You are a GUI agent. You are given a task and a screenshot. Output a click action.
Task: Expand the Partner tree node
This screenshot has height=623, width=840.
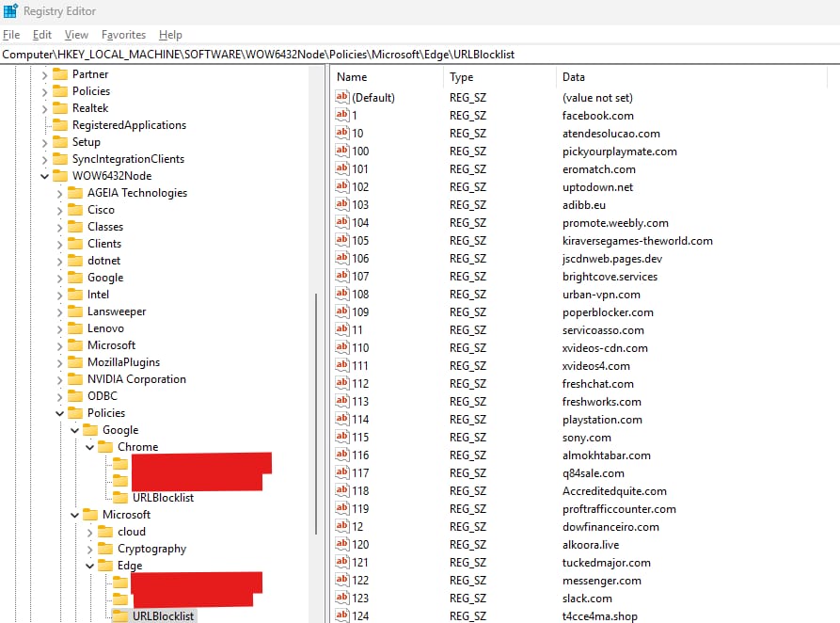pyautogui.click(x=45, y=75)
